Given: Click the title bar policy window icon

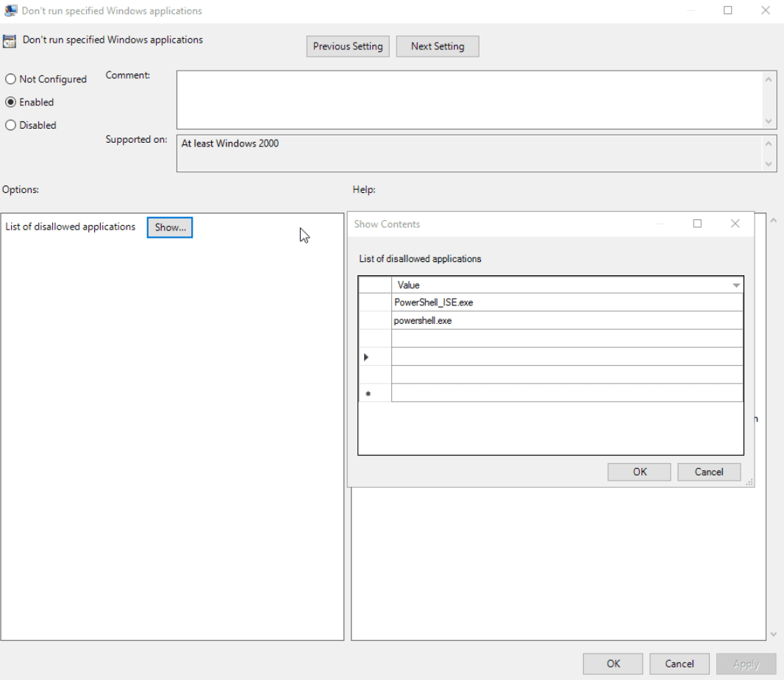Looking at the screenshot, I should (x=10, y=10).
